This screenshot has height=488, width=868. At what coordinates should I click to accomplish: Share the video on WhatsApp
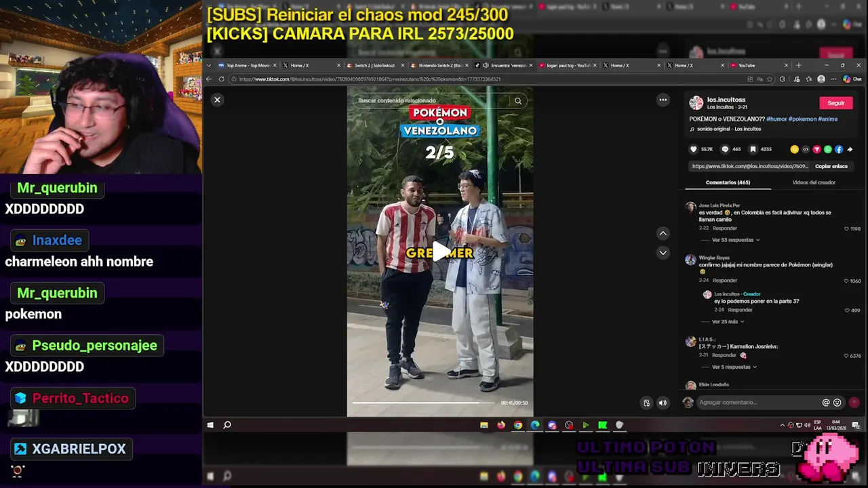point(827,149)
